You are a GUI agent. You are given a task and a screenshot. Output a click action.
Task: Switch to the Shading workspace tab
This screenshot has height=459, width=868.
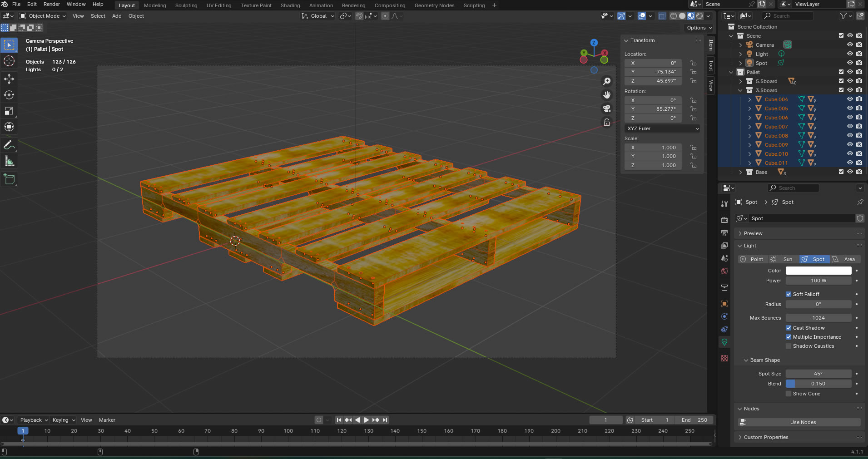tap(290, 5)
